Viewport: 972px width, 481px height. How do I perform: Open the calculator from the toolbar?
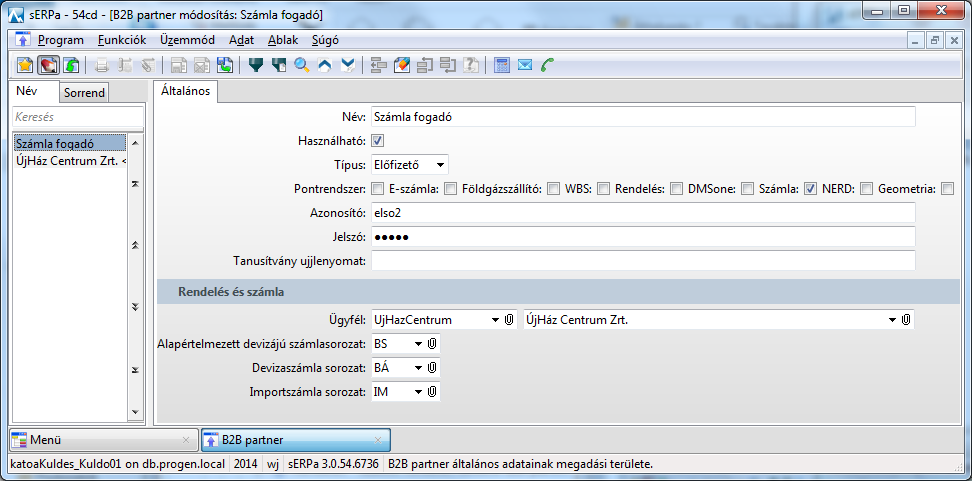point(502,66)
